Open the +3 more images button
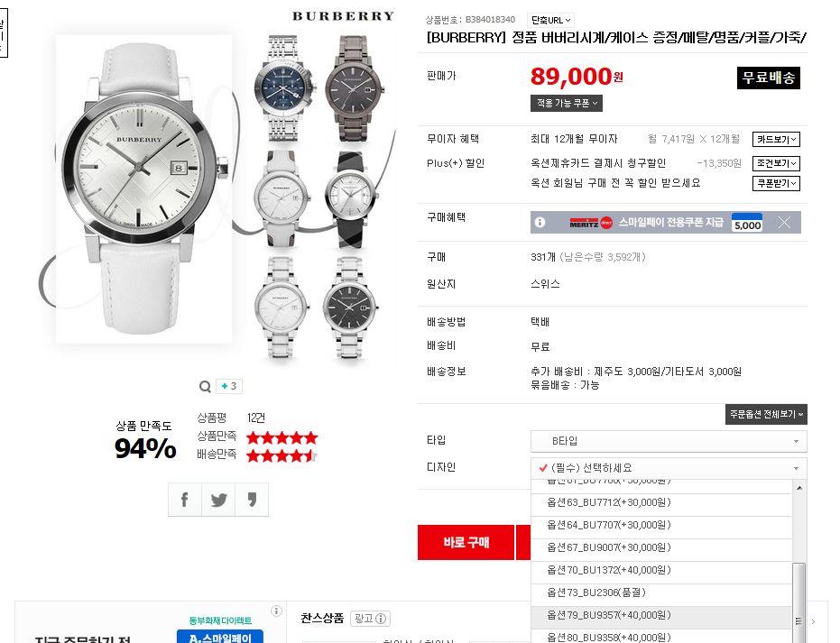 tap(229, 386)
